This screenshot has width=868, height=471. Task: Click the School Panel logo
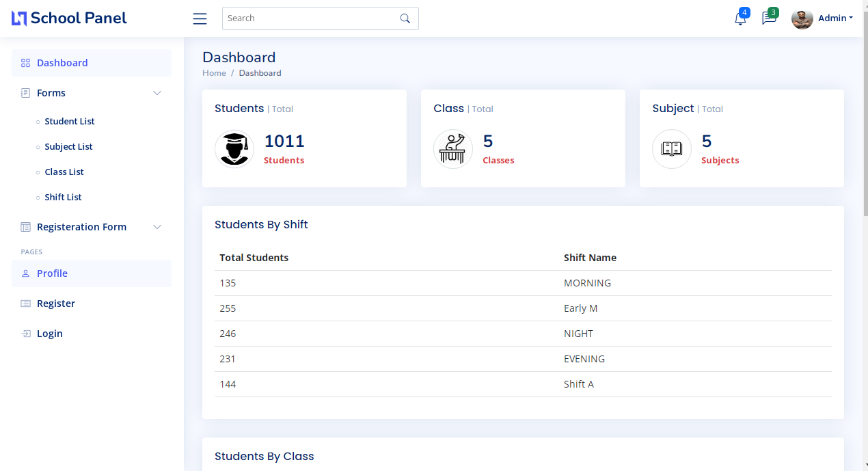(x=69, y=18)
